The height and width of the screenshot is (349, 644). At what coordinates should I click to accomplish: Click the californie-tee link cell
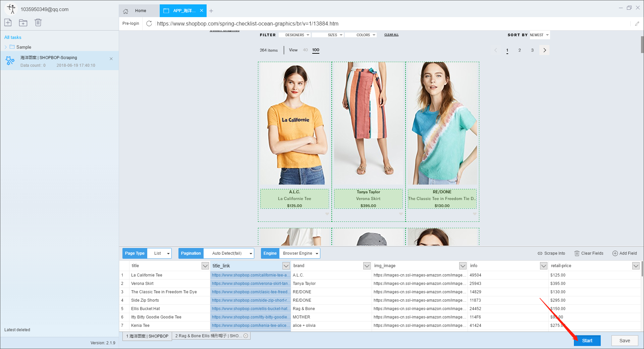tap(251, 275)
